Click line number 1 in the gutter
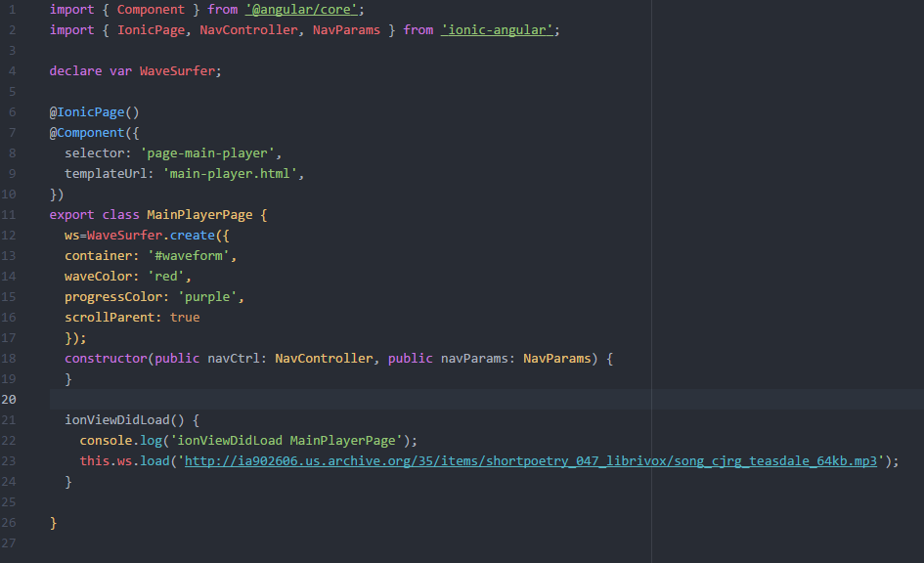 click(x=13, y=10)
